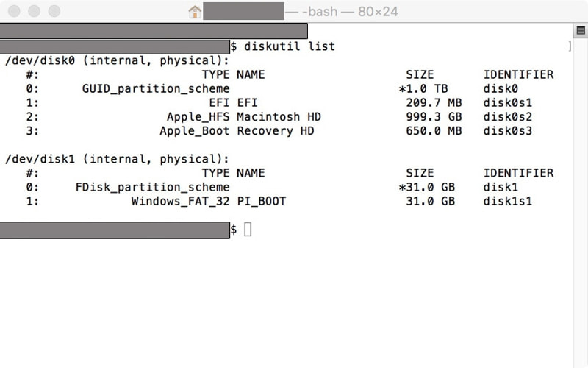
Task: Click the Recovery HD partition name
Action: pyautogui.click(x=276, y=131)
